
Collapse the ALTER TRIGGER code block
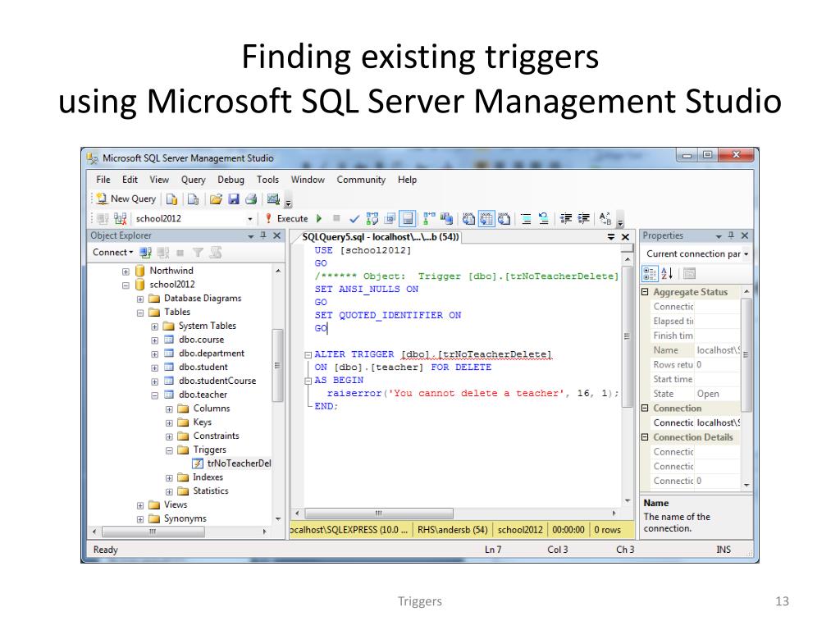coord(308,355)
